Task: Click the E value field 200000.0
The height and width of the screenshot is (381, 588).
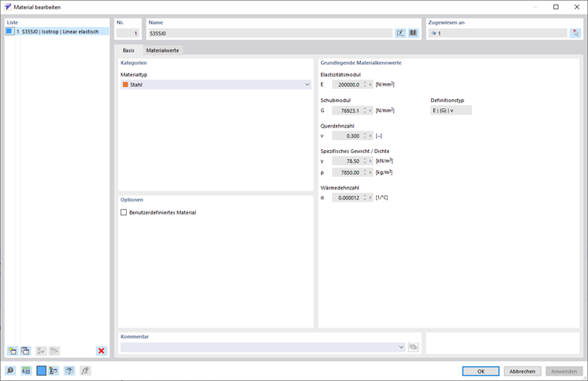Action: click(x=347, y=85)
